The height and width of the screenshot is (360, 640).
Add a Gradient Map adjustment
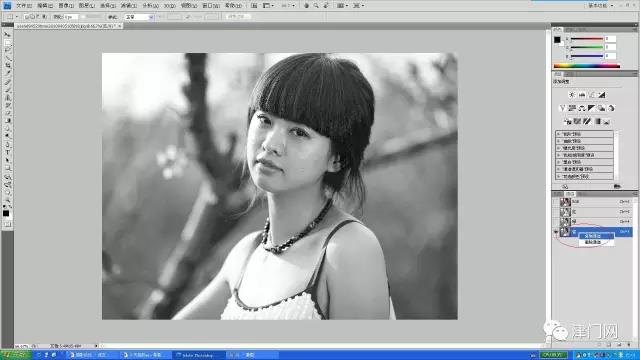point(597,122)
